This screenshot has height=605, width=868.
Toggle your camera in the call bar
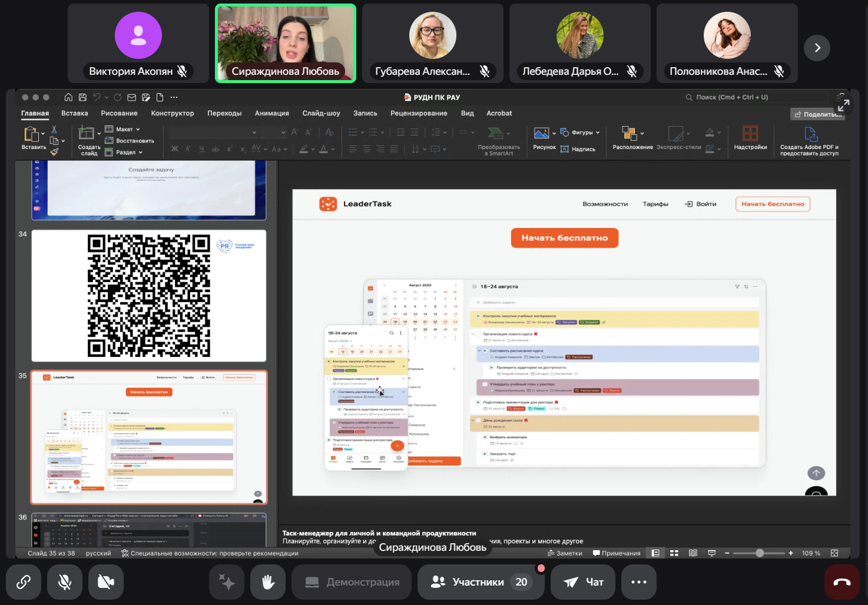pyautogui.click(x=106, y=582)
